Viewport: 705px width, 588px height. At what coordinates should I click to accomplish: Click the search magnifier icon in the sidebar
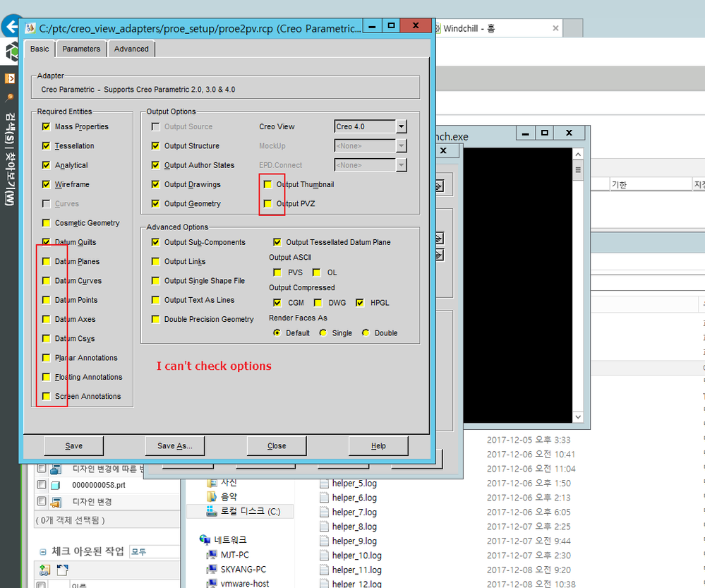click(10, 97)
